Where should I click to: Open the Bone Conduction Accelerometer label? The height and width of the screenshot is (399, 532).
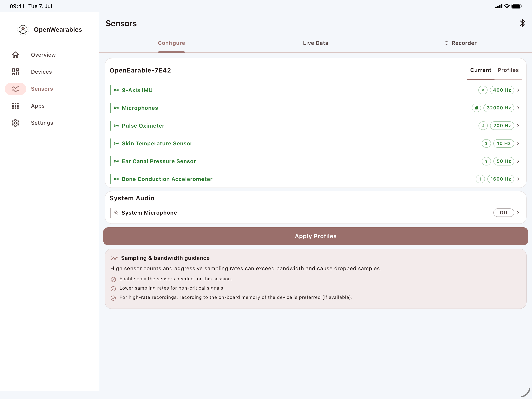point(167,179)
